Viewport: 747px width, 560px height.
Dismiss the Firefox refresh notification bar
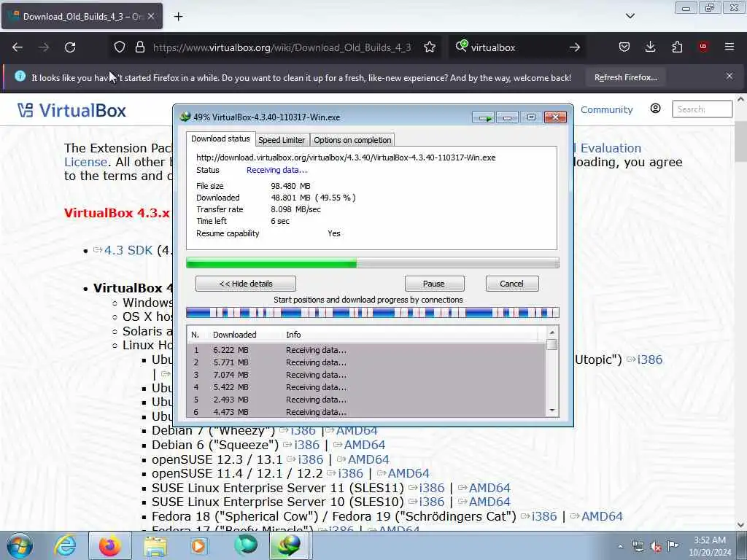[x=729, y=76]
